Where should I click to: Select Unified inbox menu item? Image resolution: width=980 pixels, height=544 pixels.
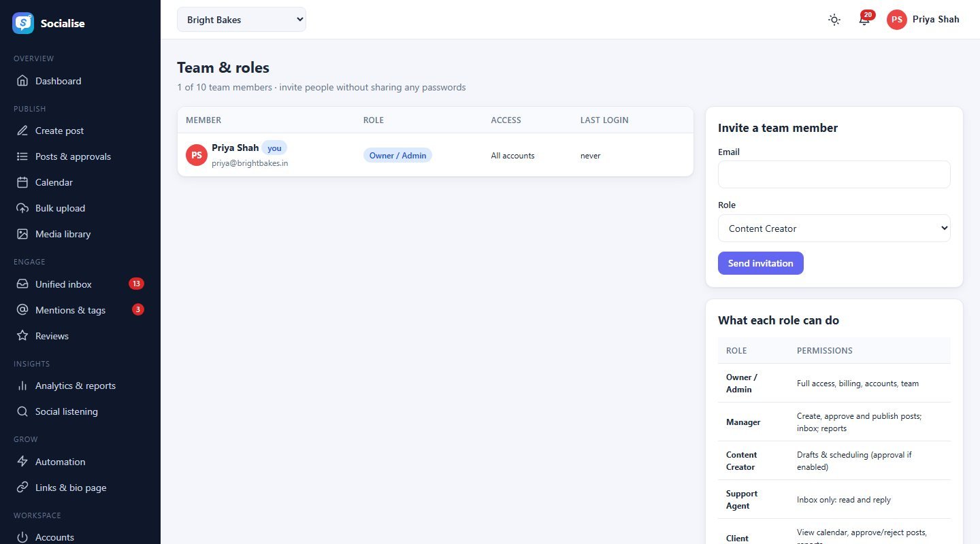tap(80, 284)
